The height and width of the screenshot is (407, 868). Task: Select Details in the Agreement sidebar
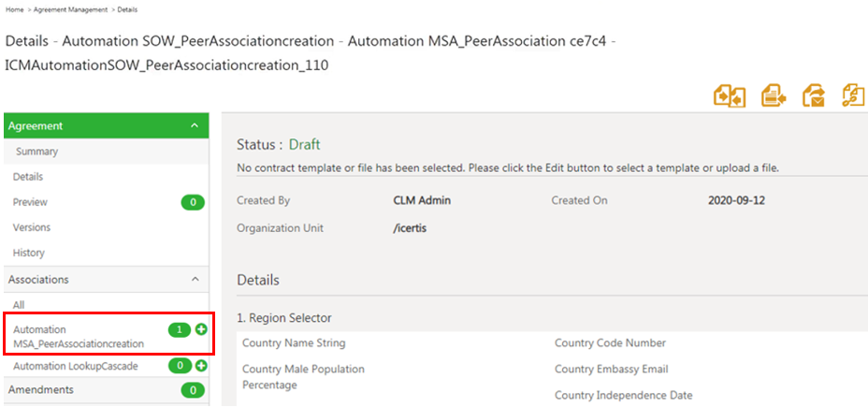tap(28, 177)
